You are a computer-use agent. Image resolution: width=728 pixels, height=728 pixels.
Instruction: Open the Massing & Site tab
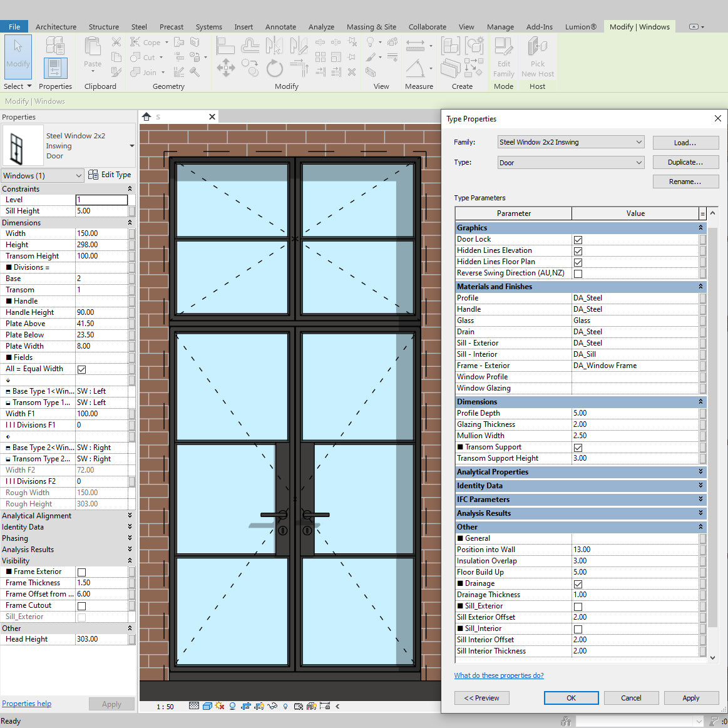(371, 26)
